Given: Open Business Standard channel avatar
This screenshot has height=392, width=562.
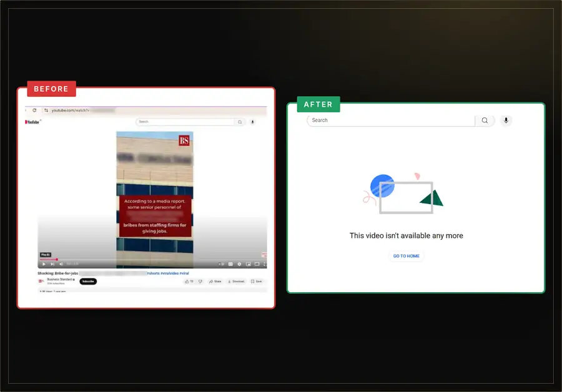Looking at the screenshot, I should [41, 282].
